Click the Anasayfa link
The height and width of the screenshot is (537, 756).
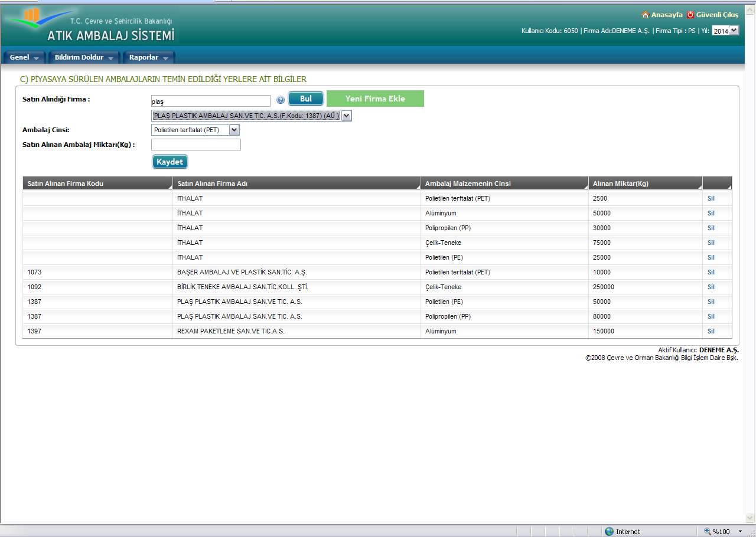(x=667, y=15)
